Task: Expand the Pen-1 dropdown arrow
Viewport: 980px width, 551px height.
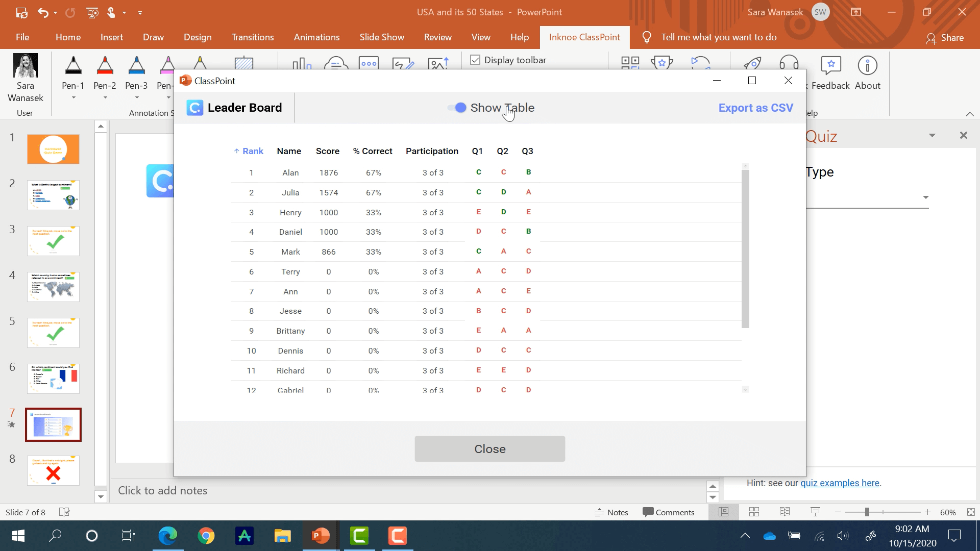Action: (x=73, y=97)
